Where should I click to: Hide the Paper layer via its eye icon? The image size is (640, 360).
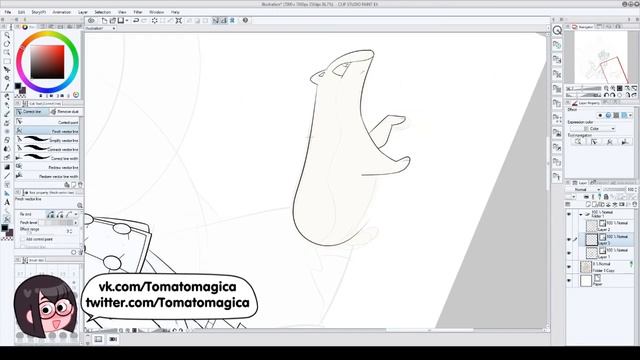point(569,281)
